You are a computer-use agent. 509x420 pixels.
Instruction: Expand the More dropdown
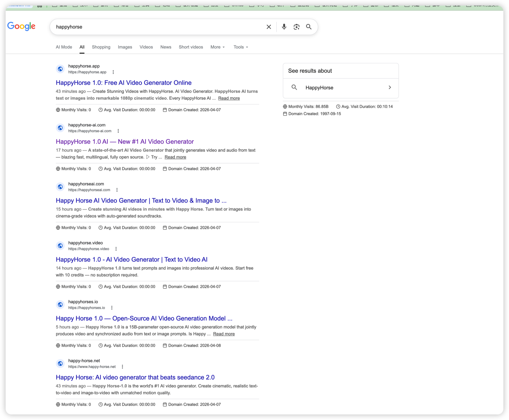point(218,47)
